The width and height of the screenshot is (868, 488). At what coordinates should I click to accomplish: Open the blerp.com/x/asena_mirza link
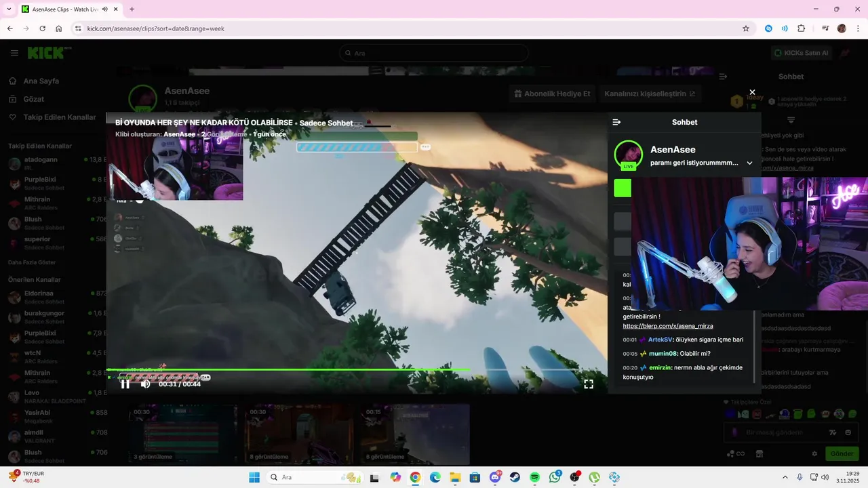point(668,326)
